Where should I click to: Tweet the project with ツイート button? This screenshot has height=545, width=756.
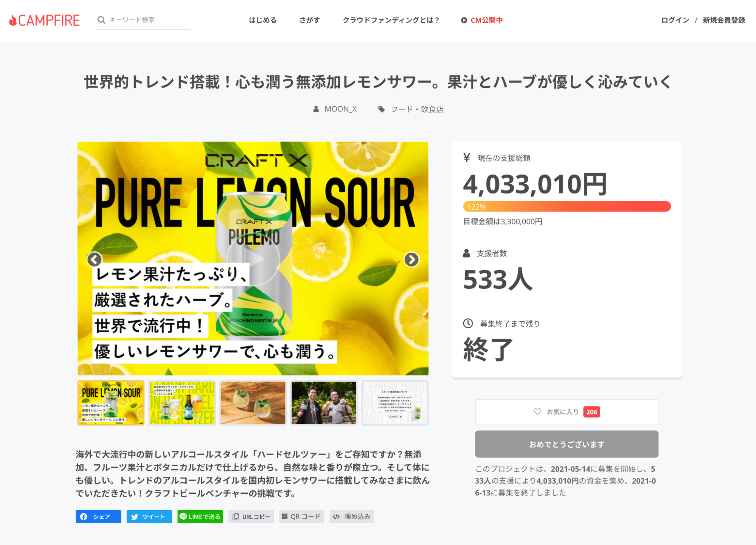(149, 517)
